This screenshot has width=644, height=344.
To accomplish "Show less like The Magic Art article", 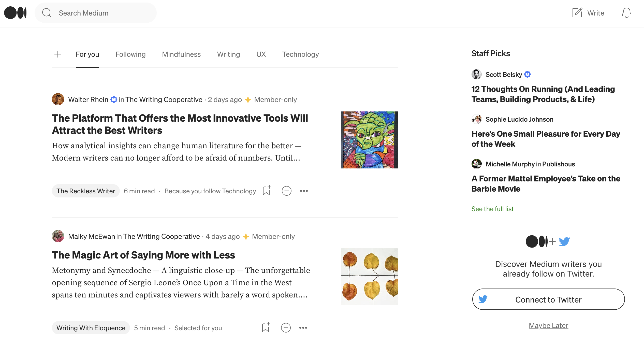I will [286, 328].
